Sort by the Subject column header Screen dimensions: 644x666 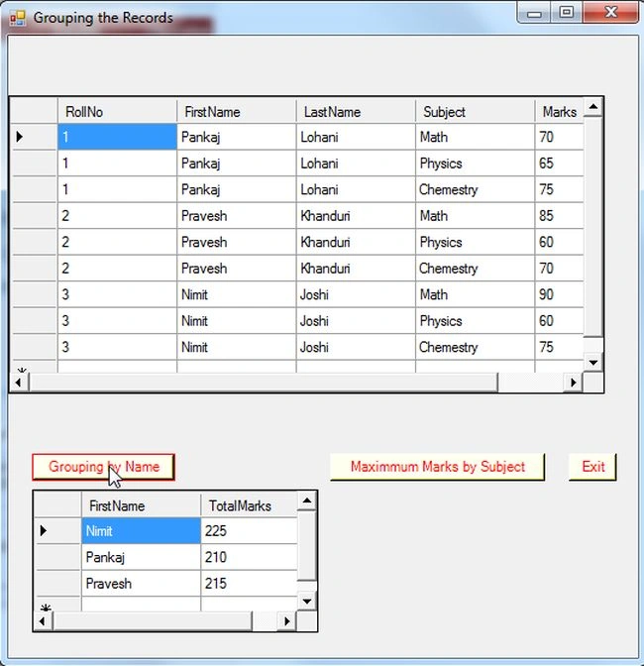click(475, 112)
